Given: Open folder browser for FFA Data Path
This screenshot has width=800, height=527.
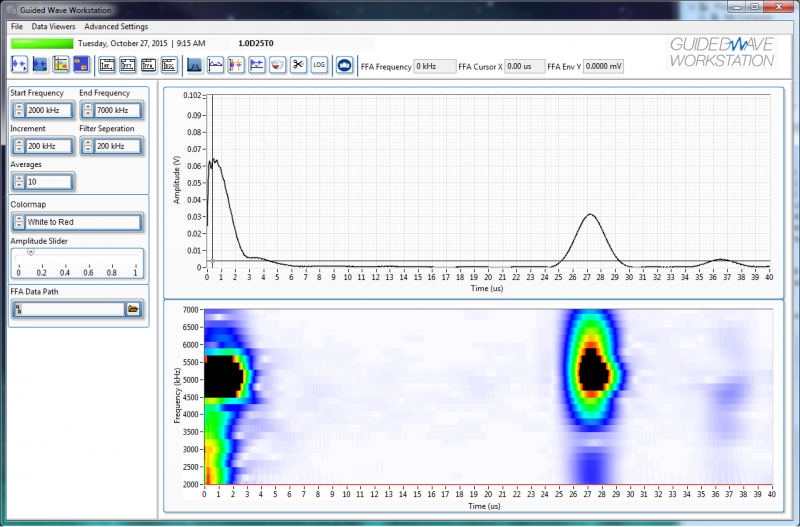Looking at the screenshot, I should tap(133, 310).
